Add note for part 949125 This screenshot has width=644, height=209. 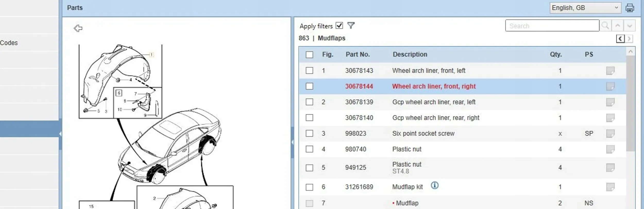pyautogui.click(x=610, y=168)
